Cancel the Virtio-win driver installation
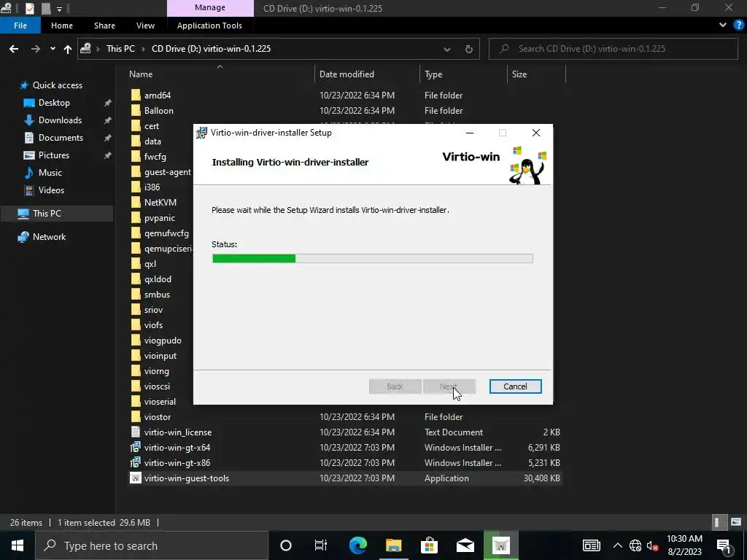This screenshot has height=560, width=747. pos(515,386)
